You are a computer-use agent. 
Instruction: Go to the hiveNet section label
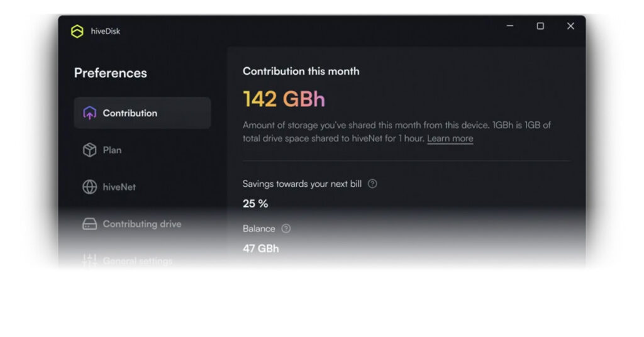(119, 187)
